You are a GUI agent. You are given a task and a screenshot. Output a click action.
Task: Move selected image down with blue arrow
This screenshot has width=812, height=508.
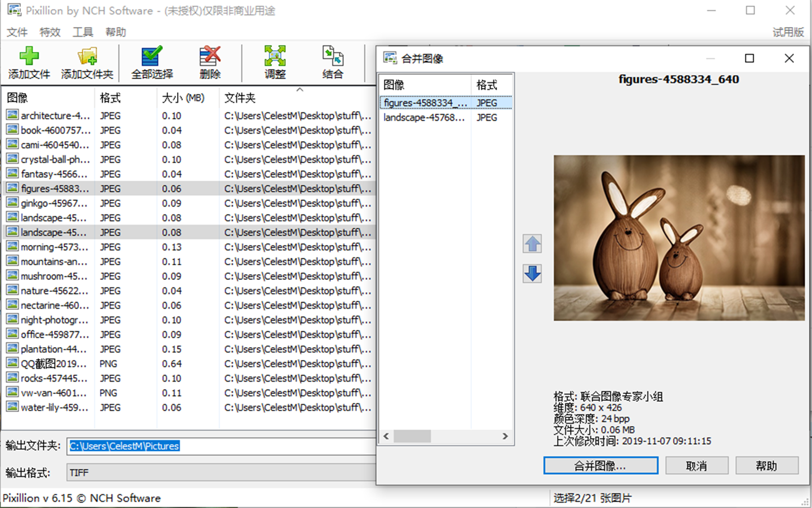tap(532, 273)
